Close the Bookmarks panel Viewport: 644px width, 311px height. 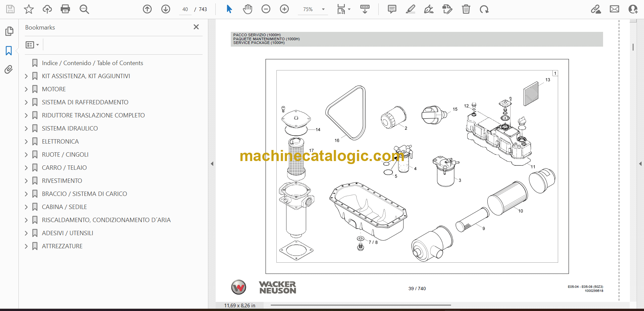coord(196,27)
